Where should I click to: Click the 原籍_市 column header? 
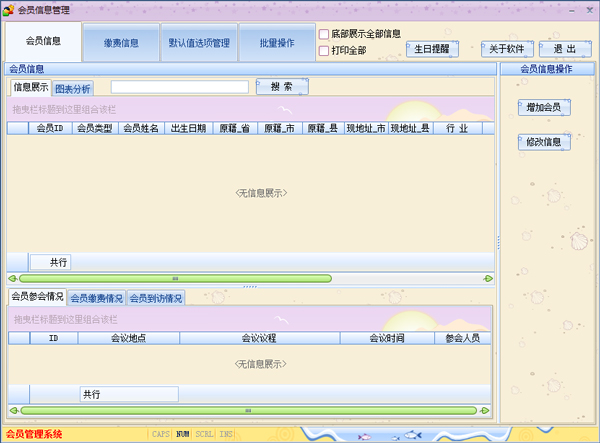click(x=280, y=128)
